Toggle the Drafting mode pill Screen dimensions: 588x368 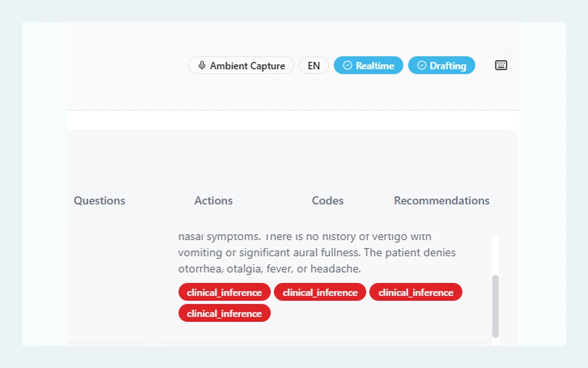pyautogui.click(x=442, y=66)
